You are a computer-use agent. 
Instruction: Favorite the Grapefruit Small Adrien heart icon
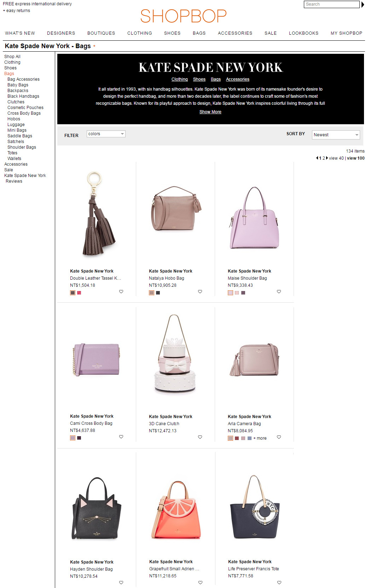click(200, 583)
